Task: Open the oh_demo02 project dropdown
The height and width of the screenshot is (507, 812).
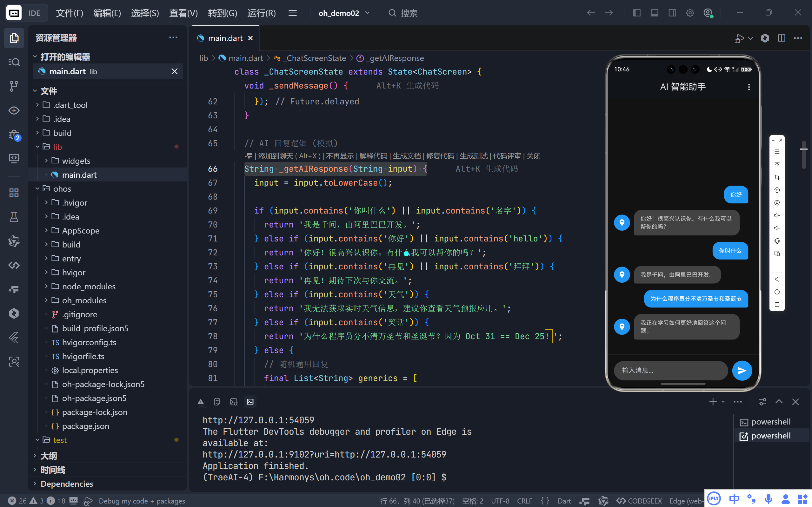Action: [344, 13]
